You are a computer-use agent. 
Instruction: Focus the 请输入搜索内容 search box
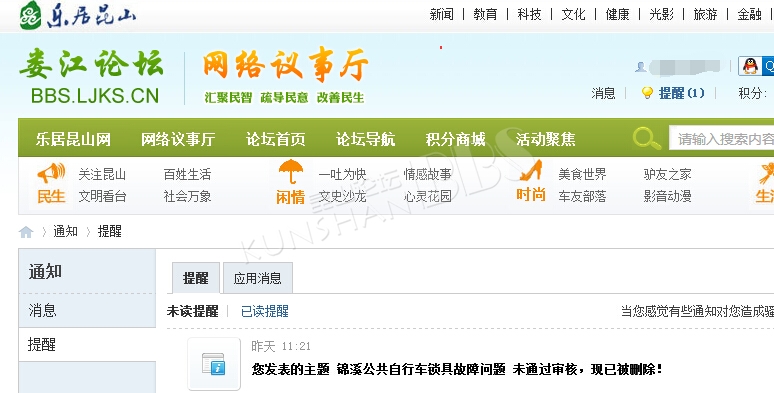click(722, 138)
